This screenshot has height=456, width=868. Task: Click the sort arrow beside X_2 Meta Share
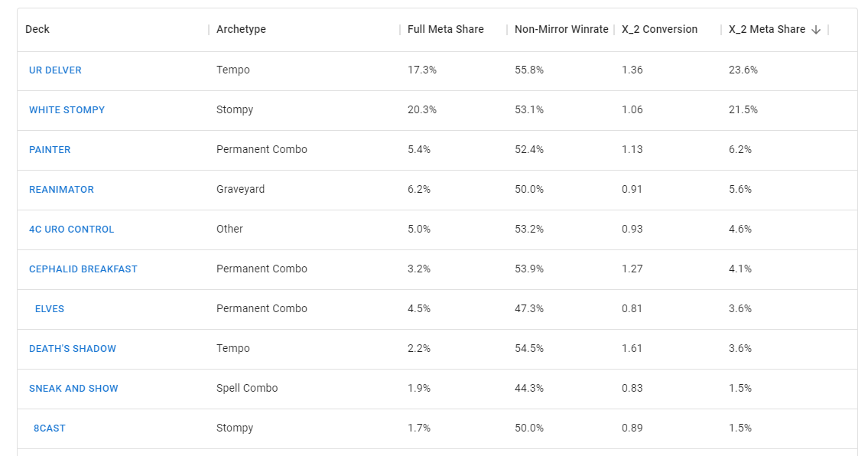tap(815, 30)
